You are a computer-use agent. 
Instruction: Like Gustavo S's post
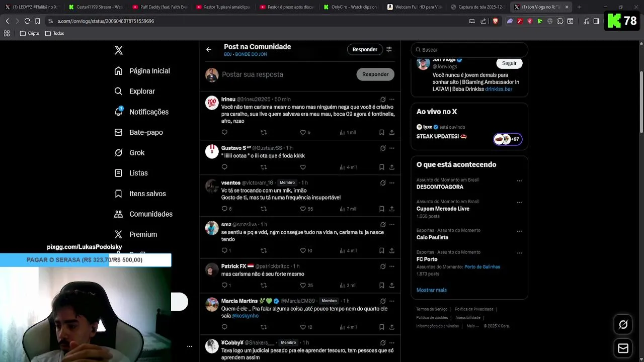tap(303, 167)
